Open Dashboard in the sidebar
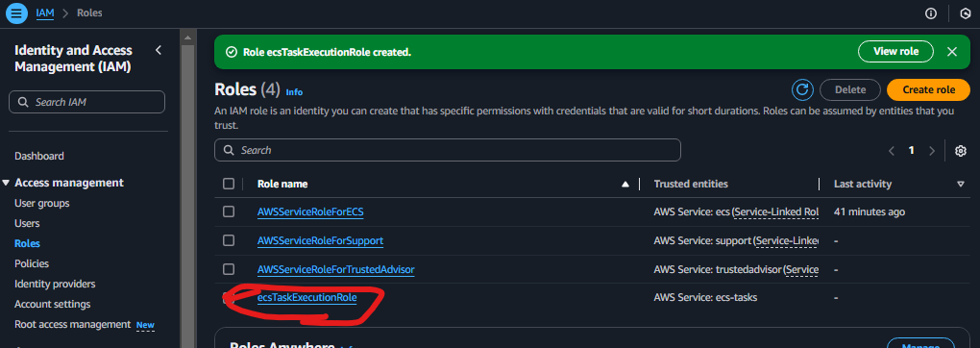The width and height of the screenshot is (980, 348). click(x=38, y=156)
